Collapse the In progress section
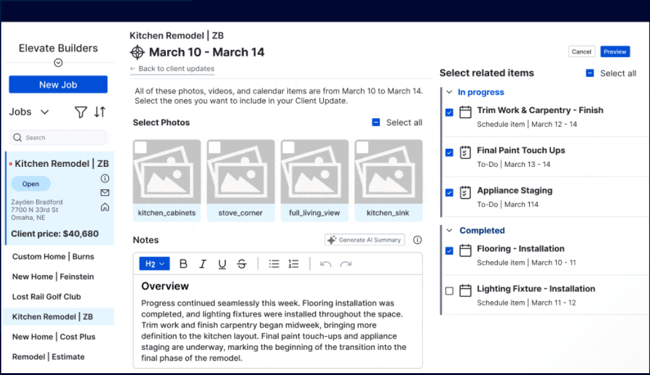Viewport: 650px width, 375px height. click(449, 92)
